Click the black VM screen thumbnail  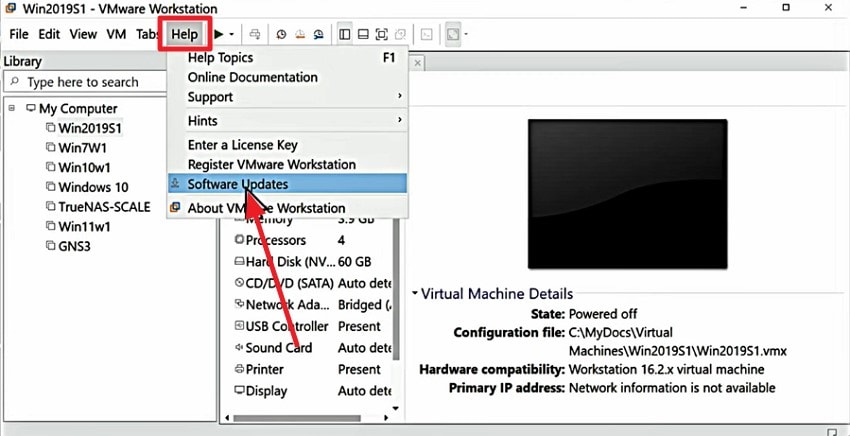coord(628,194)
